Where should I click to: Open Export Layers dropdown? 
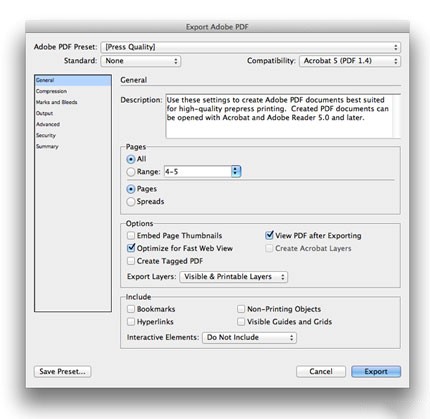(234, 277)
